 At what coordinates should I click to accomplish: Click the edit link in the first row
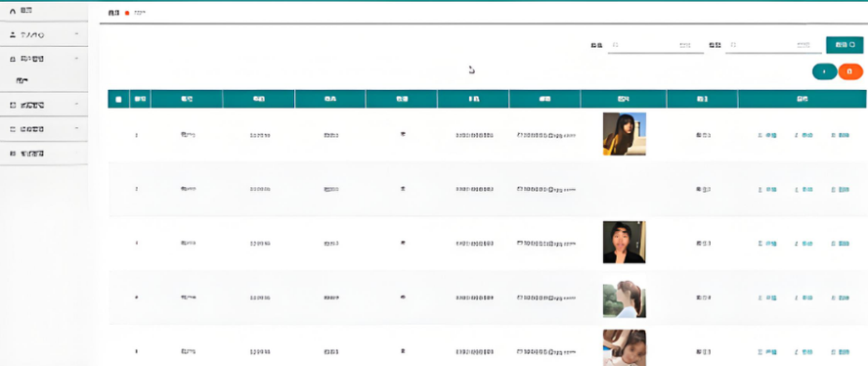(803, 135)
